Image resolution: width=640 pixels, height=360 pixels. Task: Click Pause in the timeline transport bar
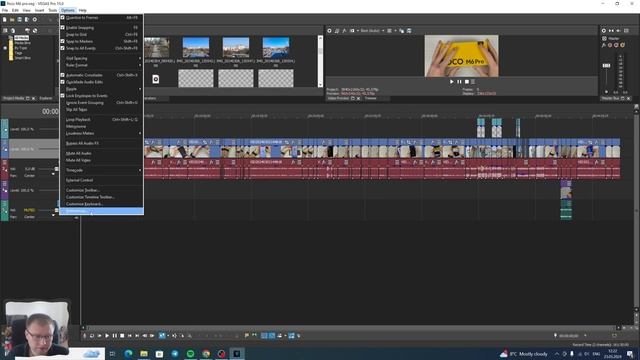coord(114,336)
